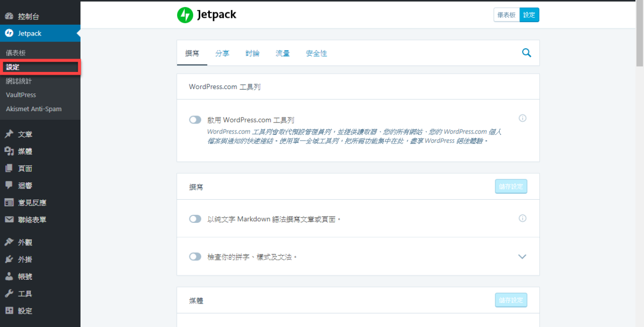
Task: Open 外掛 plugins menu
Action: [40, 259]
